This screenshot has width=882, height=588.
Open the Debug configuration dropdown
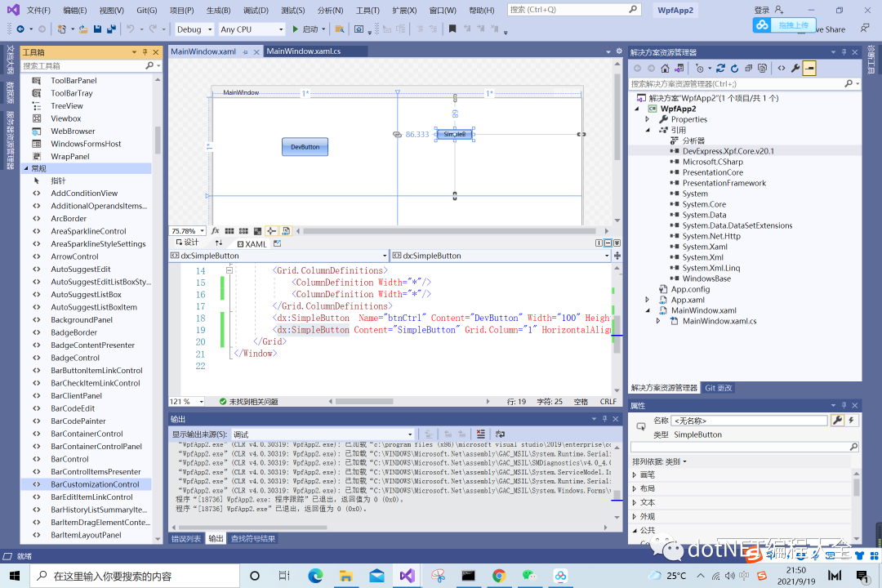pos(193,29)
